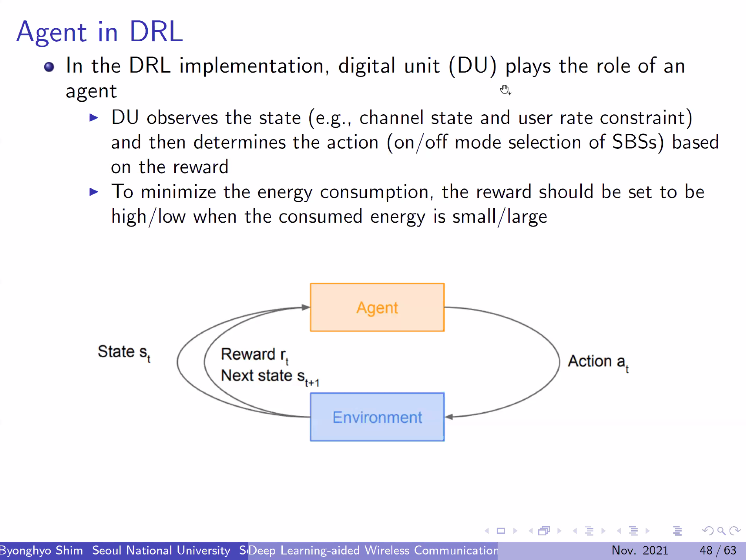Click the blue Environment box in diagram
Screen dimensions: 746x560
click(377, 417)
